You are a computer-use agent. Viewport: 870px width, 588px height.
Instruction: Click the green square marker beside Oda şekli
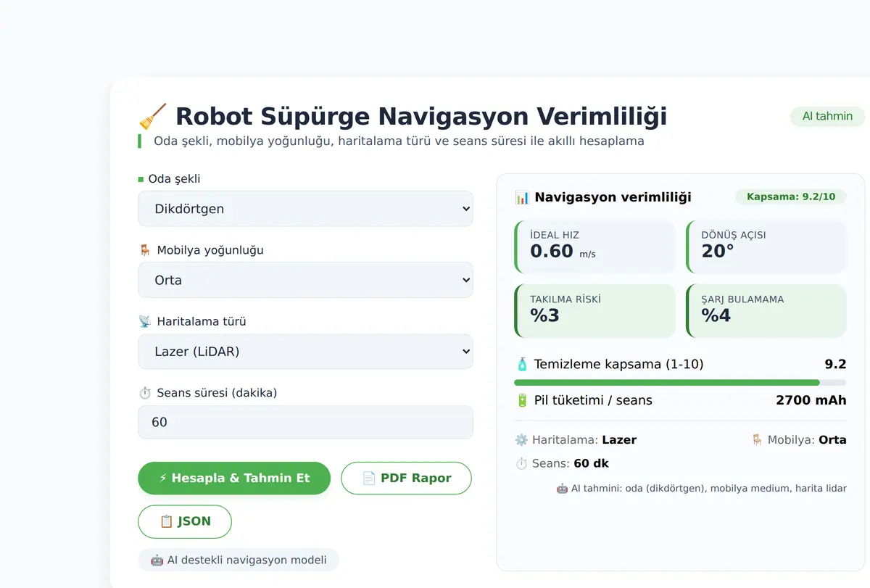pyautogui.click(x=141, y=179)
